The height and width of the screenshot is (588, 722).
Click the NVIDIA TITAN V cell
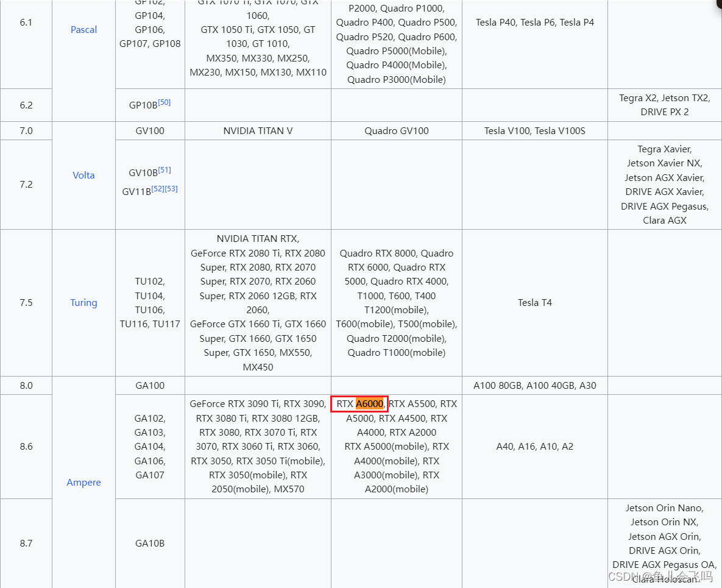click(x=258, y=131)
